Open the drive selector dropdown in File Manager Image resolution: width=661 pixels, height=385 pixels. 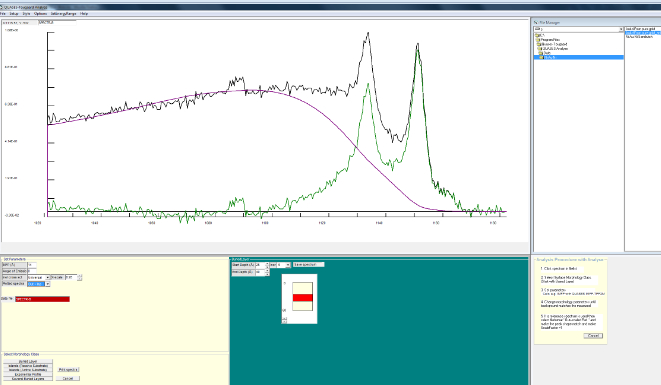click(x=621, y=29)
